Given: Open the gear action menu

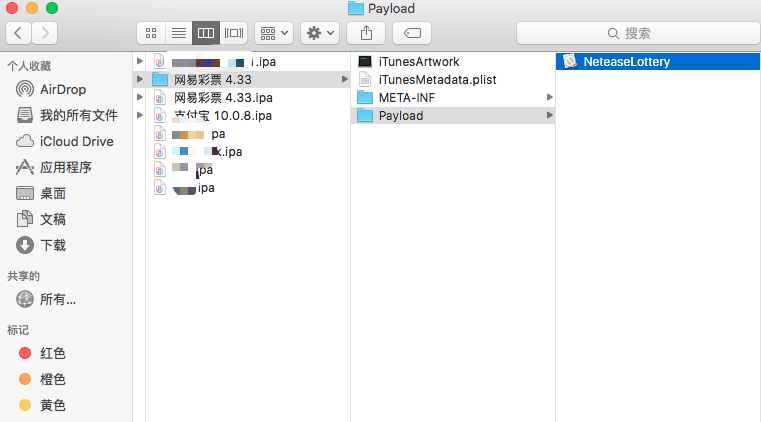Looking at the screenshot, I should [x=319, y=33].
